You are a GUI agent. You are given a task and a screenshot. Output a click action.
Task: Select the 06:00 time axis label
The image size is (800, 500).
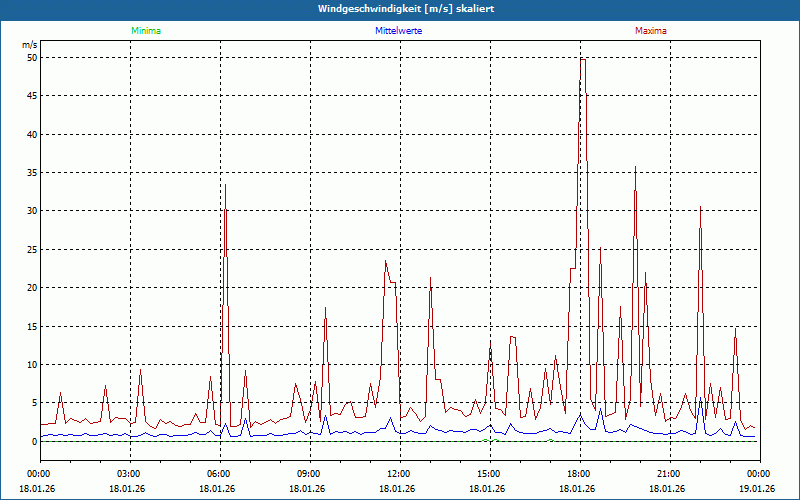(x=218, y=473)
